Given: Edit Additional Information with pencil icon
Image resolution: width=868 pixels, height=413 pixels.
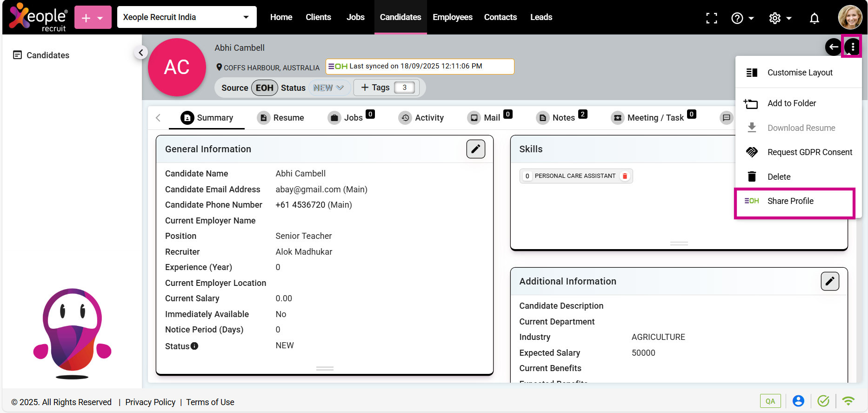Looking at the screenshot, I should pyautogui.click(x=829, y=281).
